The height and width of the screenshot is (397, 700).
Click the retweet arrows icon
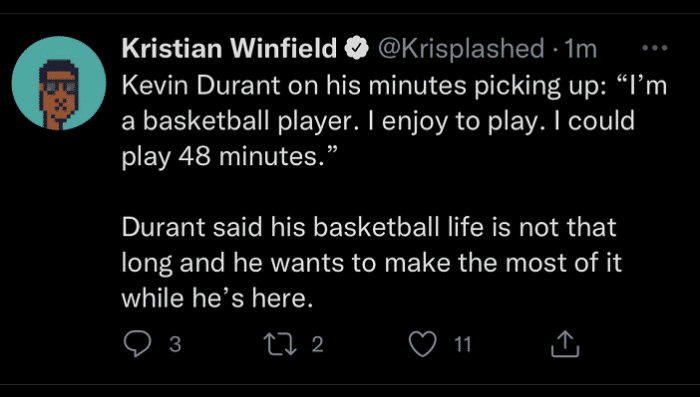(280, 344)
